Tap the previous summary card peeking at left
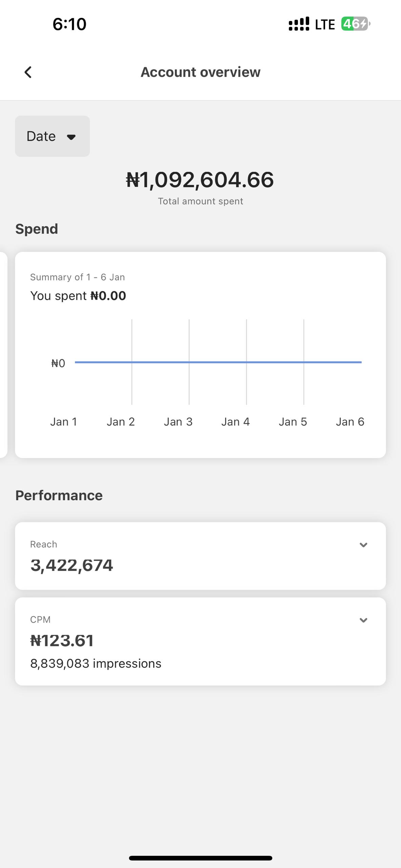Image resolution: width=401 pixels, height=868 pixels. [x=3, y=355]
